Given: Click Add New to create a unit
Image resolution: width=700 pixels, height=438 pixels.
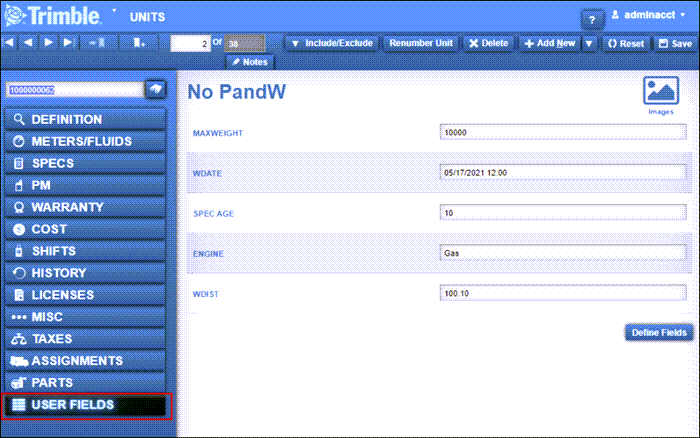Looking at the screenshot, I should click(x=550, y=43).
